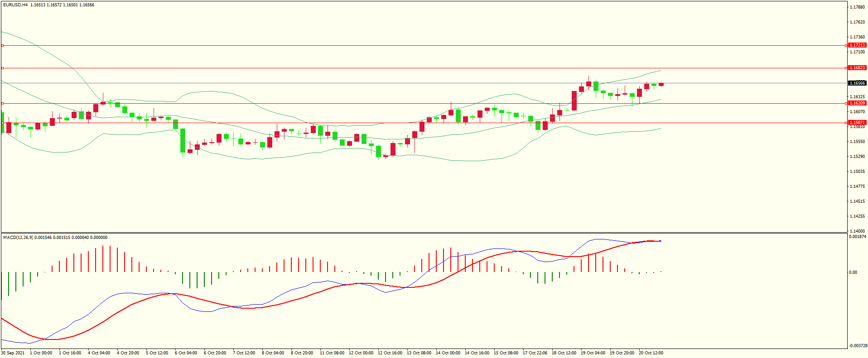Screen dimensions: 868x358
Task: Select left handle of the 1.16823 line
Action: (3, 68)
